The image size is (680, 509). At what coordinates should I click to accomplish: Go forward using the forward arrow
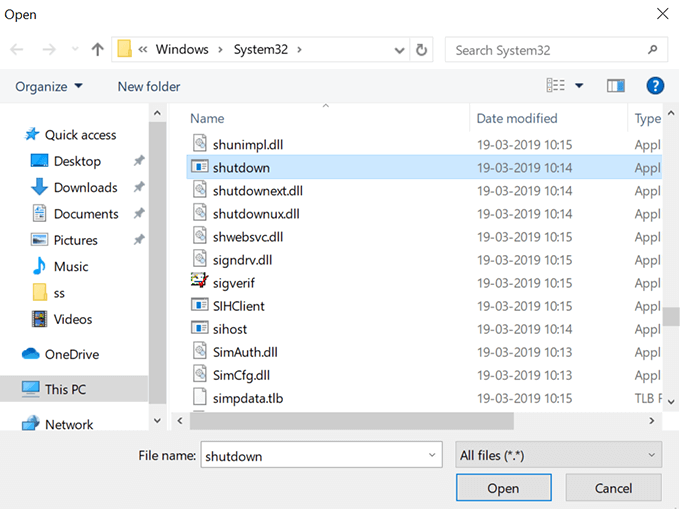click(49, 49)
